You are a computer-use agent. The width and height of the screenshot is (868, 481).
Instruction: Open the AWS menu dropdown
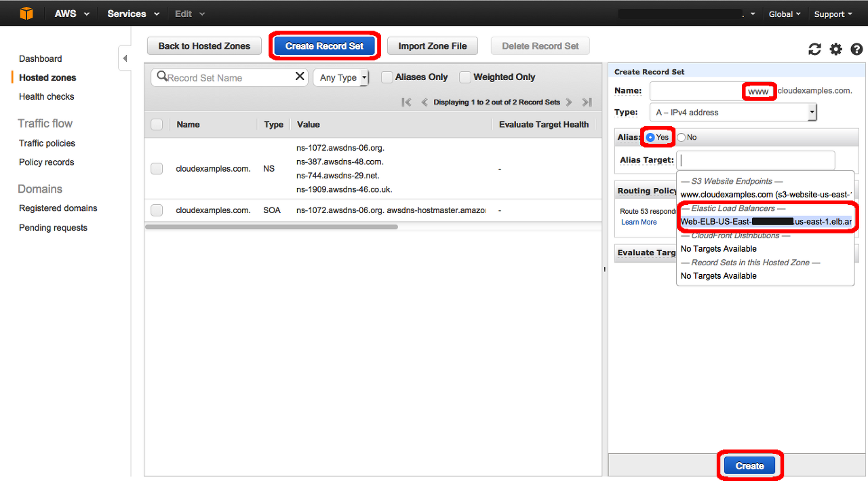pyautogui.click(x=73, y=14)
